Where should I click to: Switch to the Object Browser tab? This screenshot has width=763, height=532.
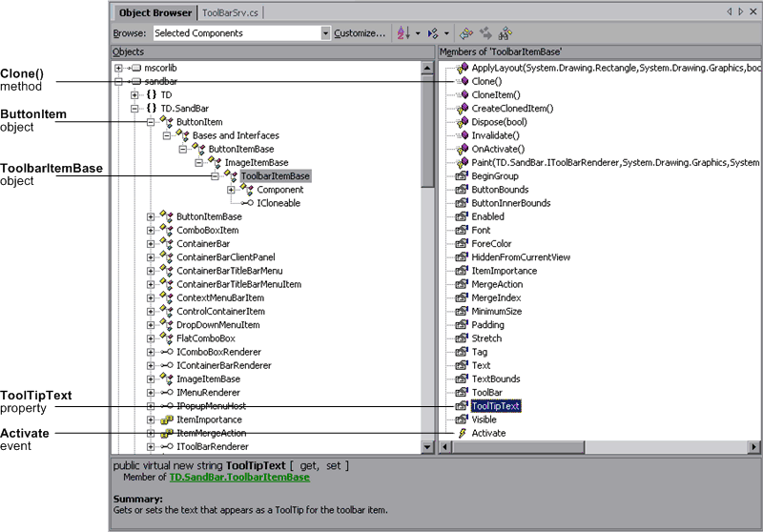(x=155, y=12)
